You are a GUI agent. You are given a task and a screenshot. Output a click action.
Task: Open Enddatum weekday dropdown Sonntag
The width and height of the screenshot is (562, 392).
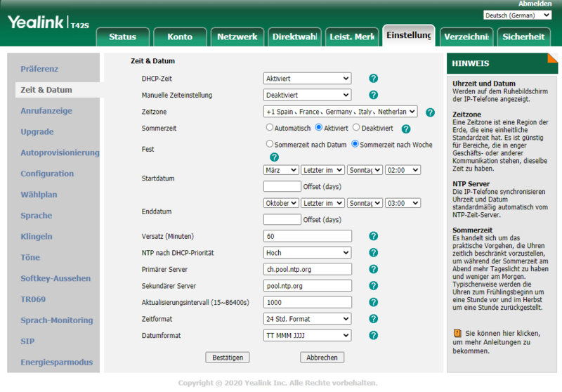[x=365, y=203]
